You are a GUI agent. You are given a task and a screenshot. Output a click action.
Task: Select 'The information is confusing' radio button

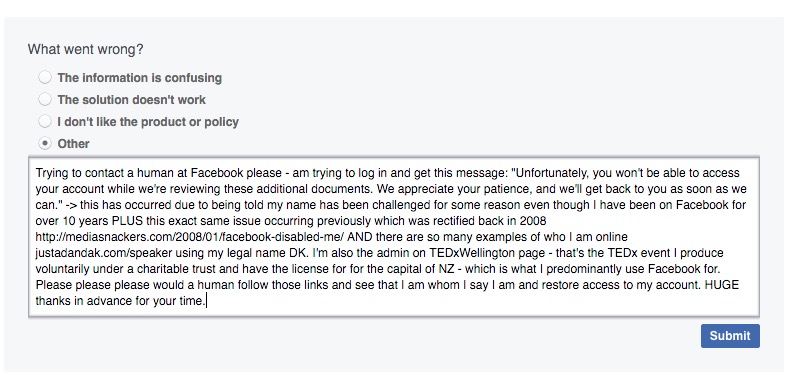pos(45,78)
